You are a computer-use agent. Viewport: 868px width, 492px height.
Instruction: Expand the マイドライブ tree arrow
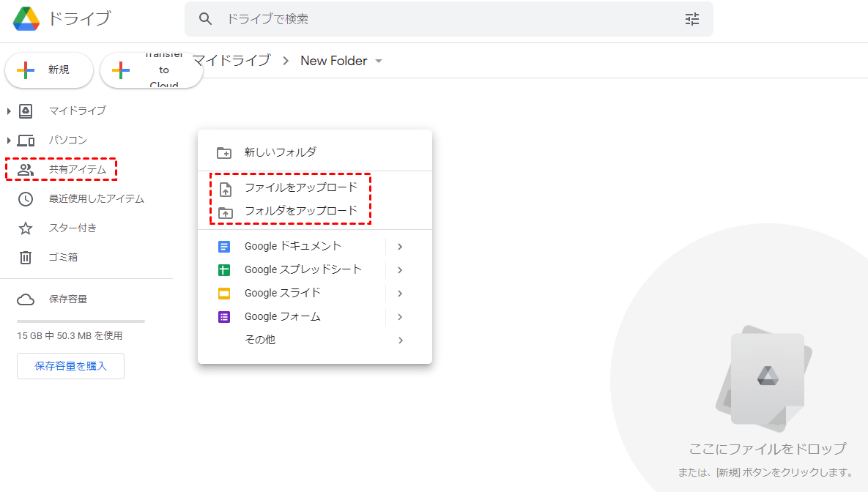point(8,111)
